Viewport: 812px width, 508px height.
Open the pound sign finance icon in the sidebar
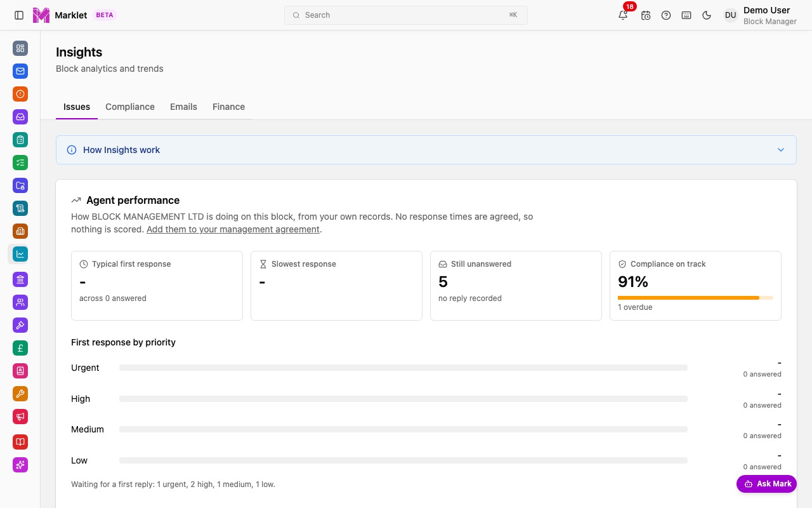pos(20,348)
